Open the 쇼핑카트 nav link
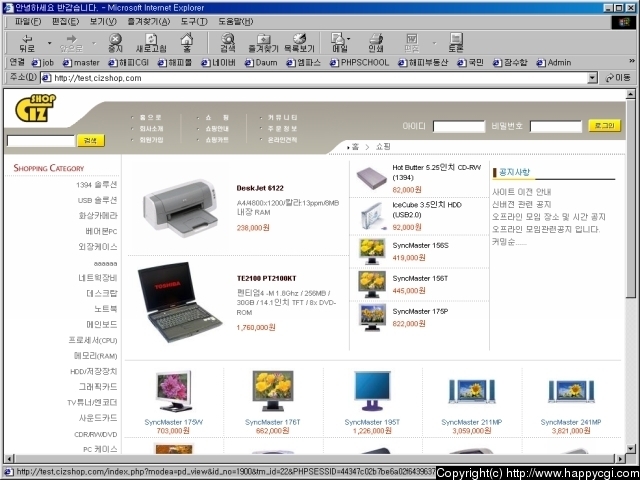This screenshot has height=480, width=640. [x=217, y=140]
